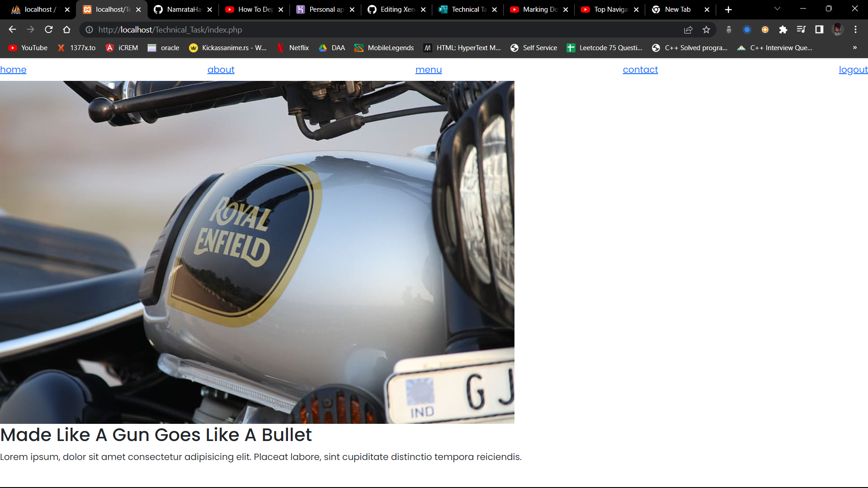Image resolution: width=868 pixels, height=488 pixels.
Task: Click the Royal Enfield motorcycle image
Action: pos(257,252)
